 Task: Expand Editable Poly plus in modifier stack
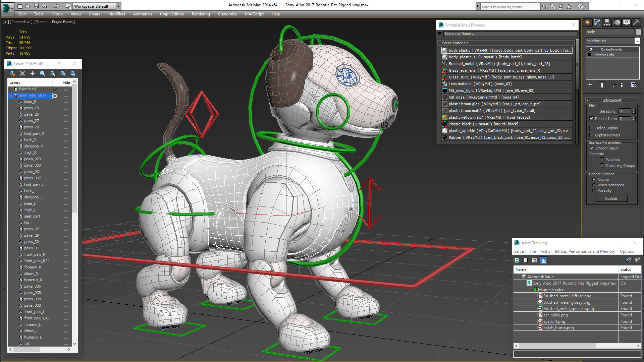click(590, 55)
